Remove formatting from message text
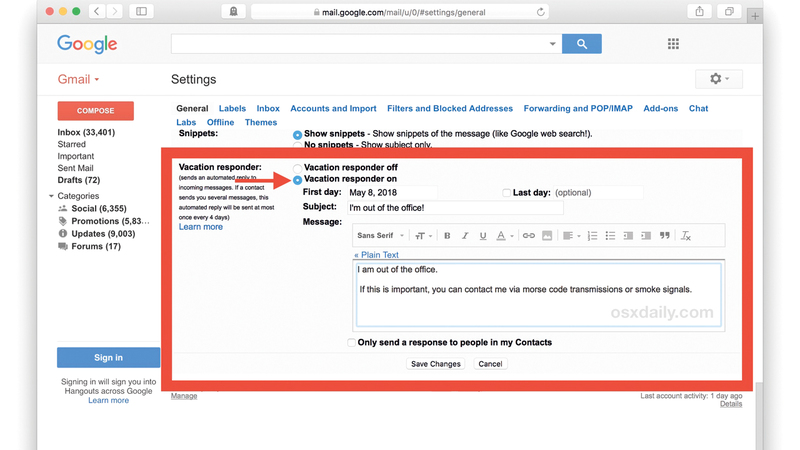The height and width of the screenshot is (450, 800). [x=686, y=236]
